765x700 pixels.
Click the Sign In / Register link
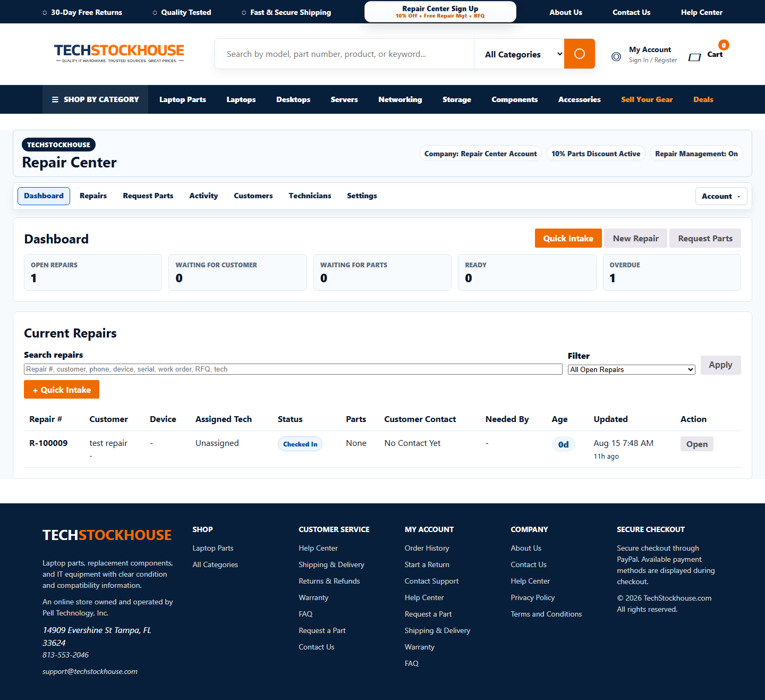click(653, 60)
